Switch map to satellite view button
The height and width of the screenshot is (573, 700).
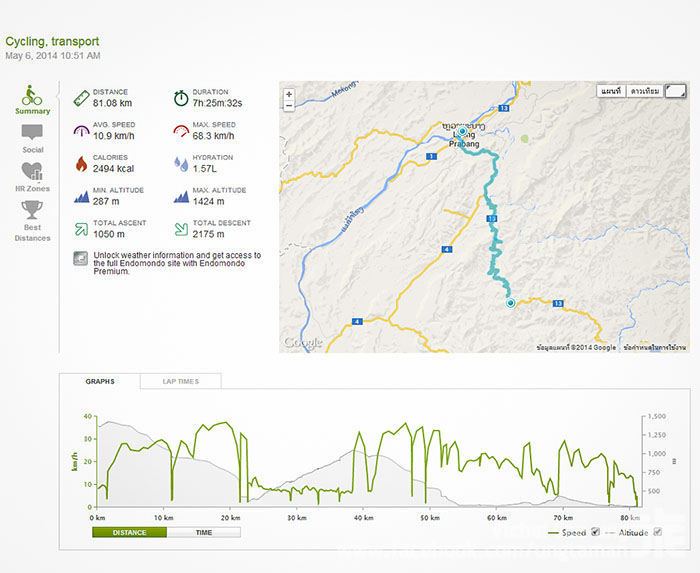pyautogui.click(x=645, y=91)
